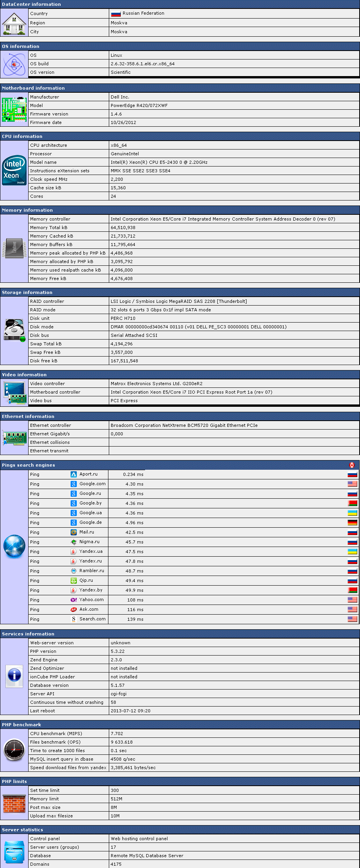Click the house icon in DataCenter information
360x868 pixels.
14,23
